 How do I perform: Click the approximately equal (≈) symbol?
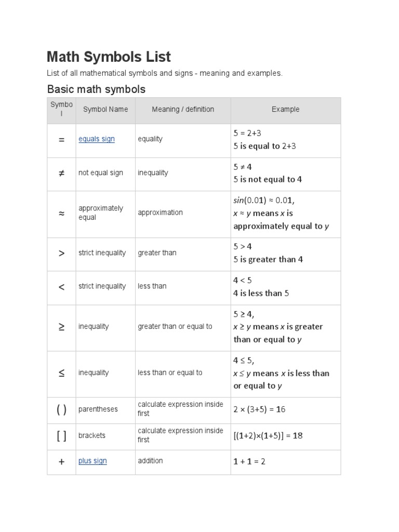(x=61, y=213)
